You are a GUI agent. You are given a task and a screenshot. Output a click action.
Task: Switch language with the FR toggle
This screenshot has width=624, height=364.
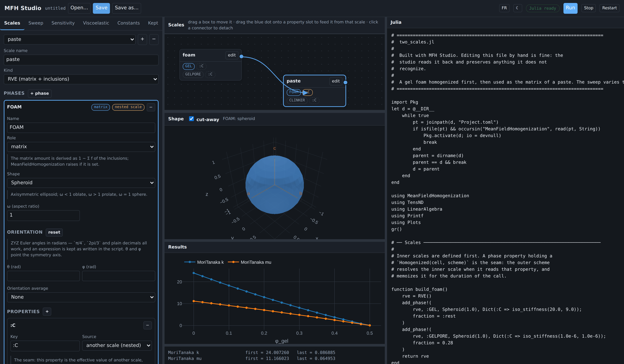pos(504,8)
